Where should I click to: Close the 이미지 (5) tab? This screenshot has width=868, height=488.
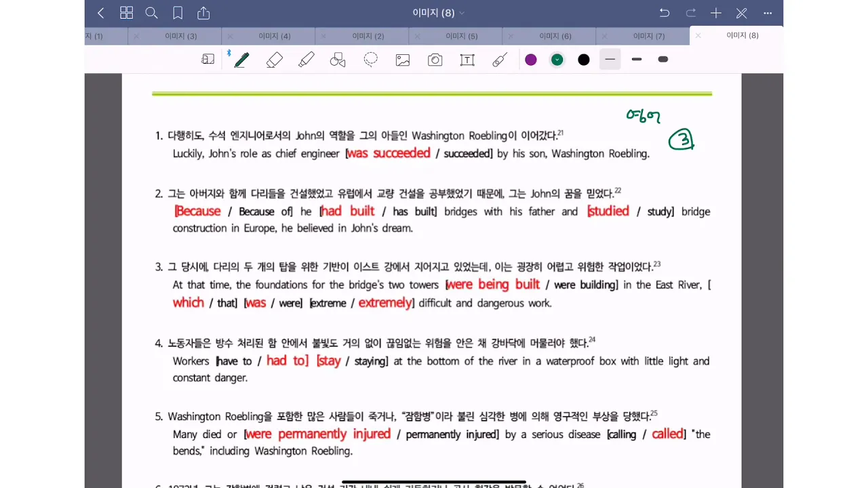pos(417,36)
